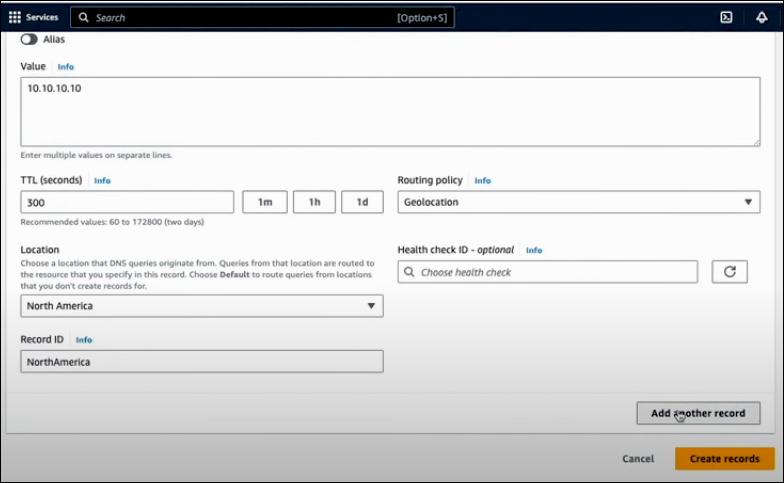Image resolution: width=784 pixels, height=483 pixels.
Task: Set TTL to 1m preset
Action: click(265, 202)
